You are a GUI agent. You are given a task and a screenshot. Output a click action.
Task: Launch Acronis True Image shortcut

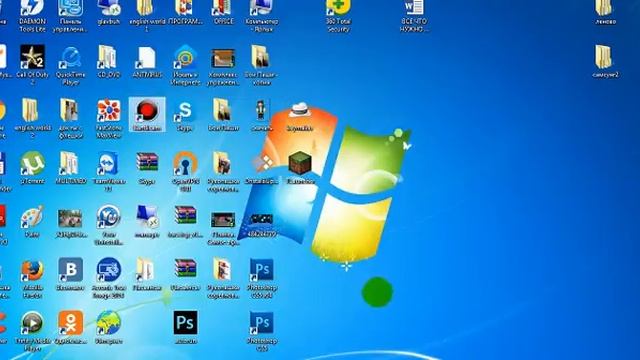[x=109, y=278]
